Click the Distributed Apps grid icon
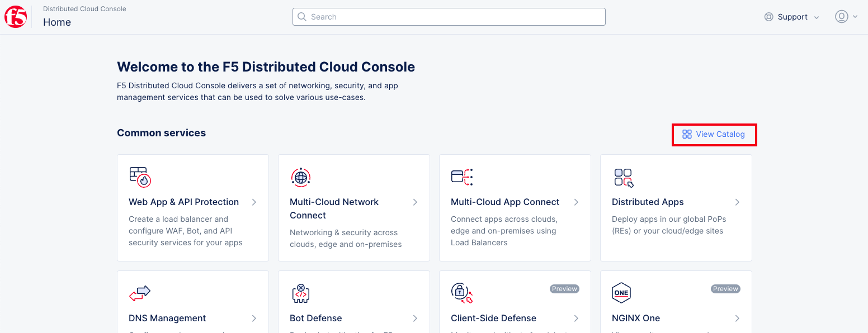This screenshot has height=333, width=868. pyautogui.click(x=622, y=176)
